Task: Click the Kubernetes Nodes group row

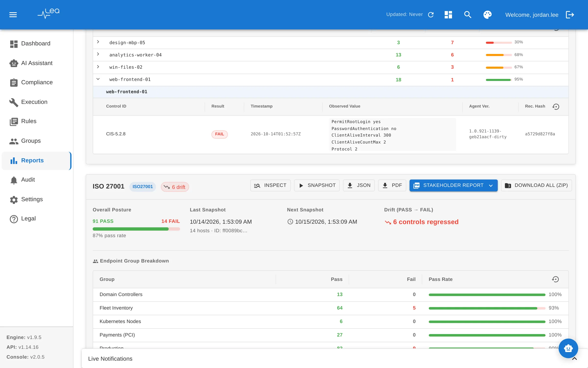Action: 331,322
